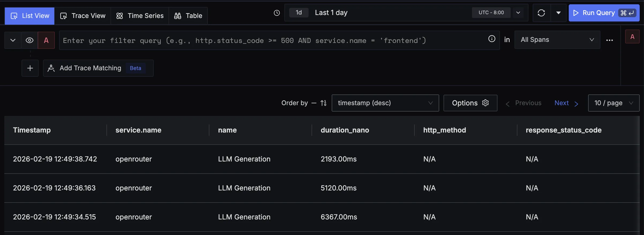The width and height of the screenshot is (644, 235).
Task: Open the Table tab
Action: tap(188, 16)
